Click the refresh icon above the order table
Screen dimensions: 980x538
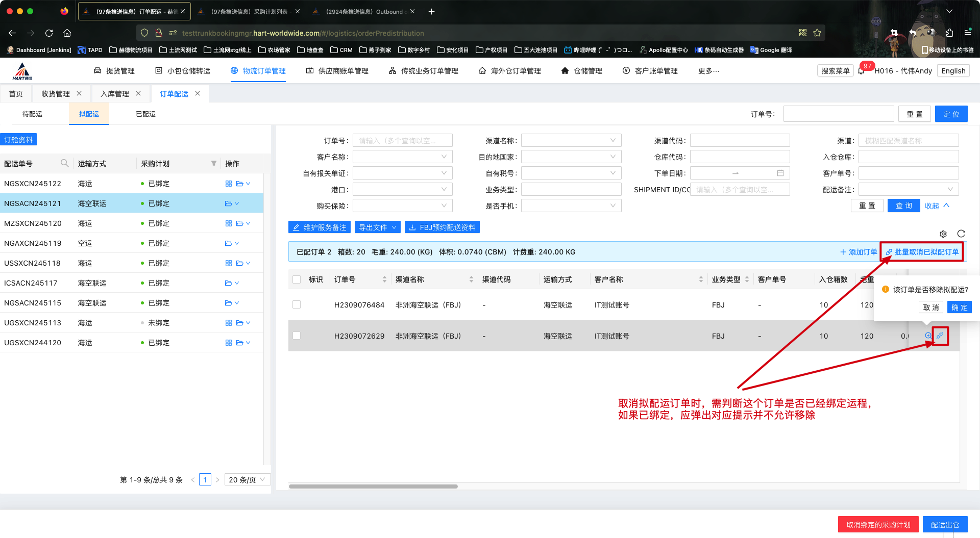(x=961, y=234)
